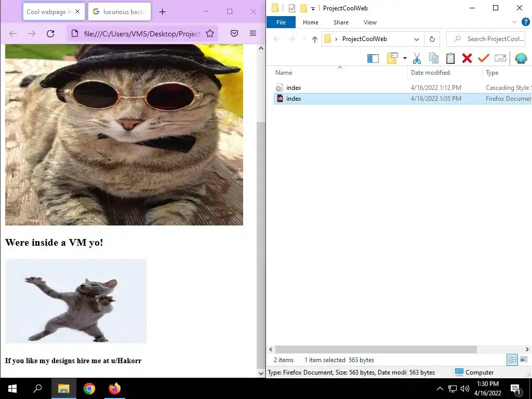Click the 4/16/2022 1:12 PM date cell
The image size is (532, 399).
click(436, 87)
